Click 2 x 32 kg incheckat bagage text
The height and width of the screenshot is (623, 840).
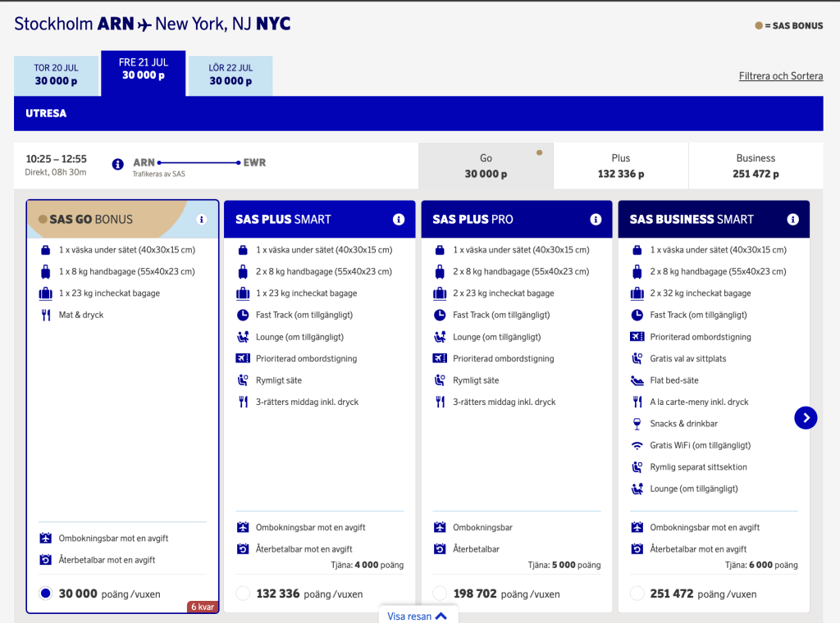click(701, 293)
